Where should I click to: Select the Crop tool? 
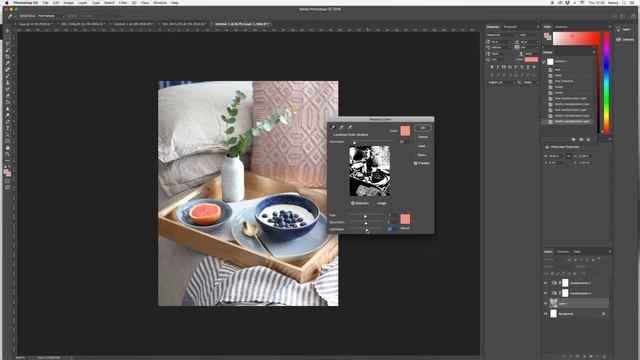point(7,57)
